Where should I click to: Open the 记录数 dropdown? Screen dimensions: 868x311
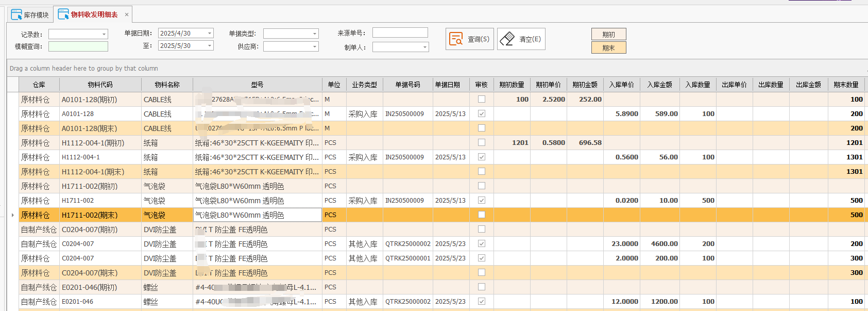pos(104,34)
